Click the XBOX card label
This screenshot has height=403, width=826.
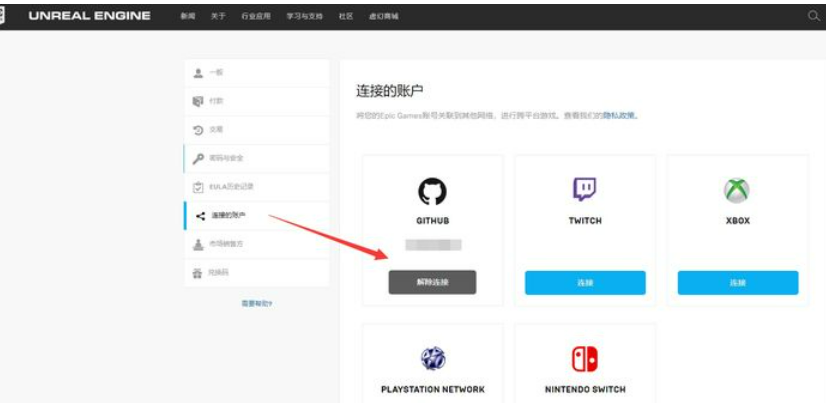coord(738,221)
